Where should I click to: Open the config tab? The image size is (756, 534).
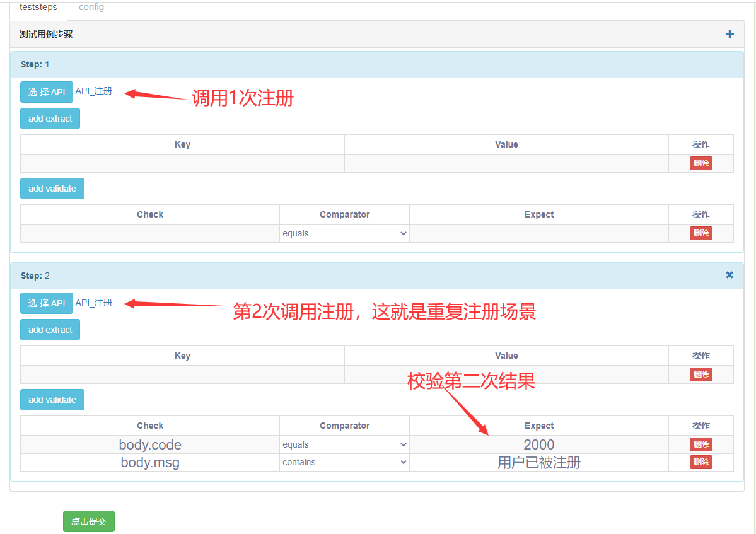91,7
